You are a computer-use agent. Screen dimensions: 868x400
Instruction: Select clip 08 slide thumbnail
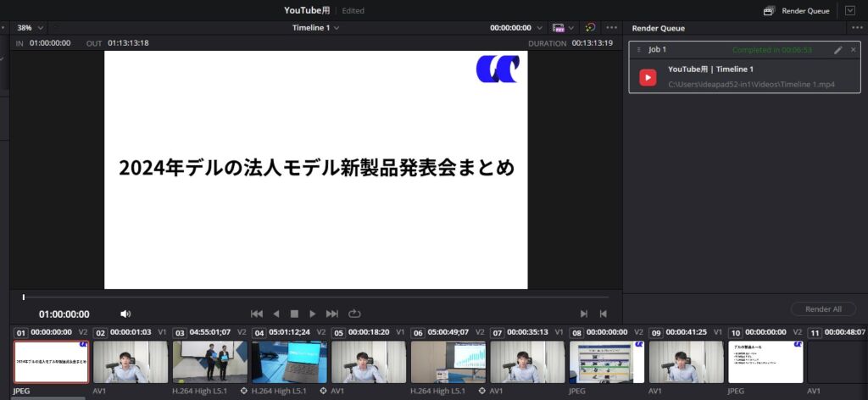point(607,362)
